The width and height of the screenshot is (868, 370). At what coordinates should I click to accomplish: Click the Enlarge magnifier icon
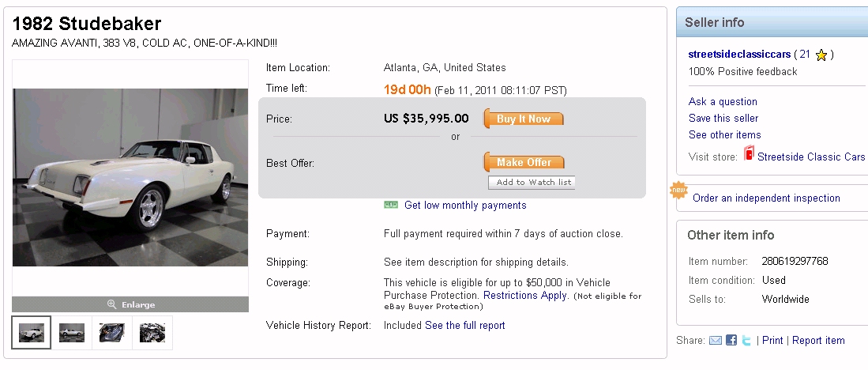pos(112,304)
